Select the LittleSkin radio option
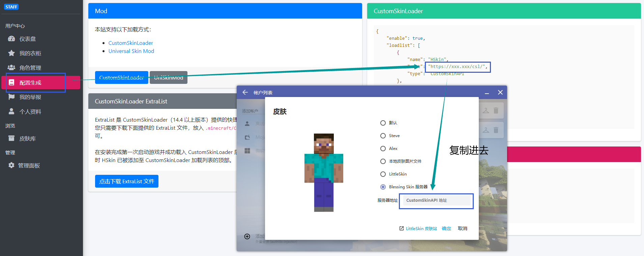Viewport: 644px width, 256px height. pyautogui.click(x=383, y=174)
